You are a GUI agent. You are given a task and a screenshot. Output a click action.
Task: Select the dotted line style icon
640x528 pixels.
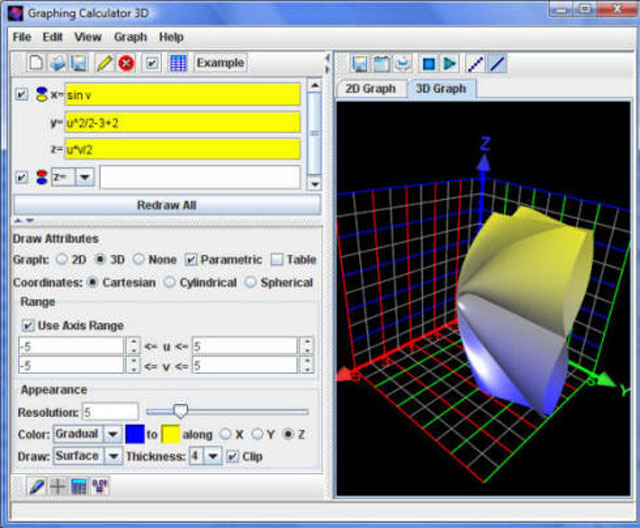[x=476, y=64]
